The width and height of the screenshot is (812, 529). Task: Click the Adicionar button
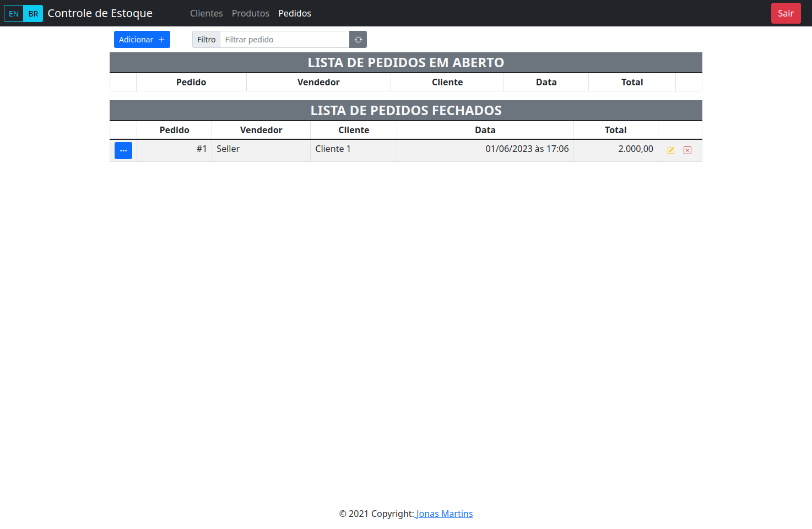tap(142, 40)
